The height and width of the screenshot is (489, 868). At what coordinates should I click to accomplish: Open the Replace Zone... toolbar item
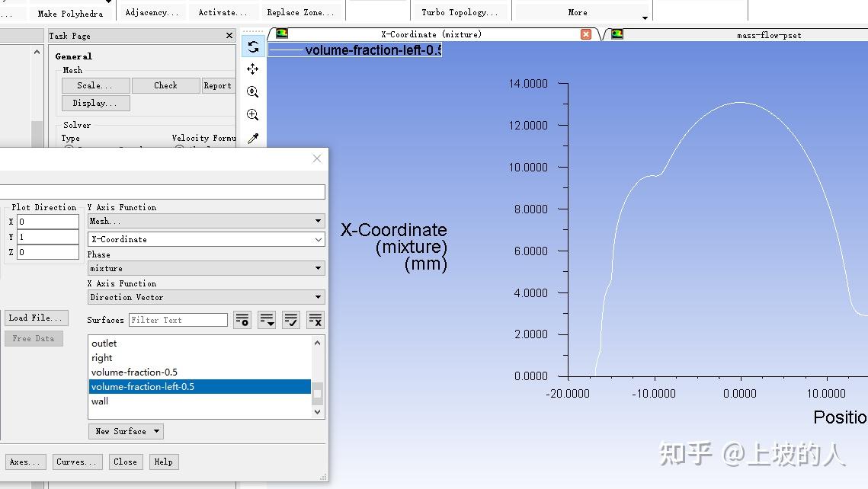(300, 12)
